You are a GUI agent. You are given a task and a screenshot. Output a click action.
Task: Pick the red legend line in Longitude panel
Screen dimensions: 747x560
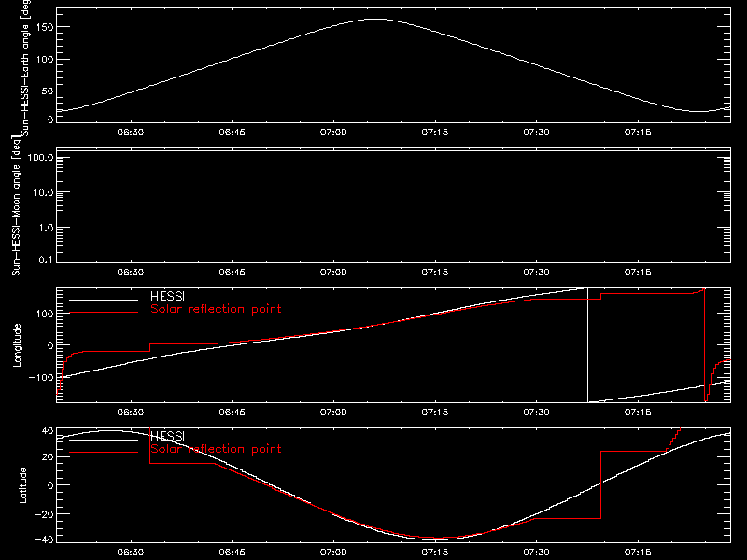click(x=104, y=313)
